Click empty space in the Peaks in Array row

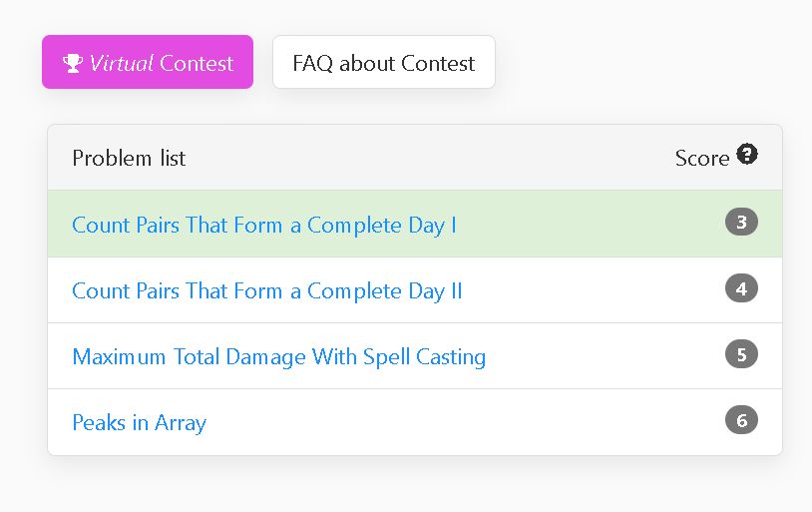[466, 422]
